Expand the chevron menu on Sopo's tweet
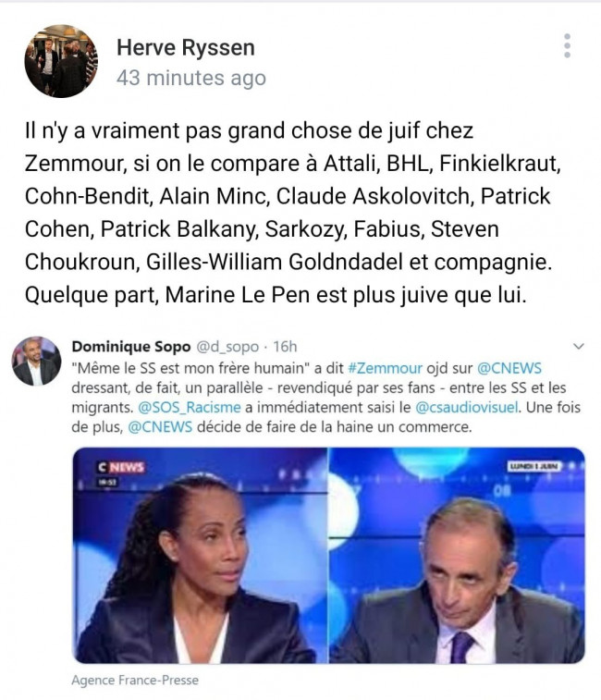 (x=579, y=346)
